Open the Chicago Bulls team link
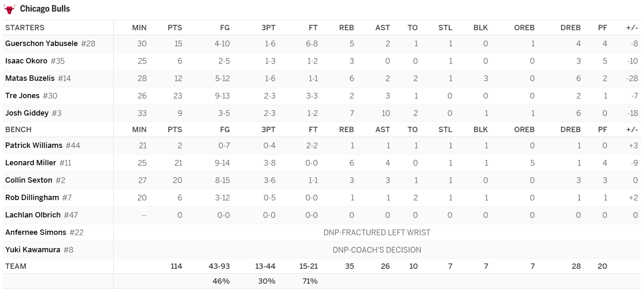Image resolution: width=644 pixels, height=292 pixels. click(x=45, y=9)
